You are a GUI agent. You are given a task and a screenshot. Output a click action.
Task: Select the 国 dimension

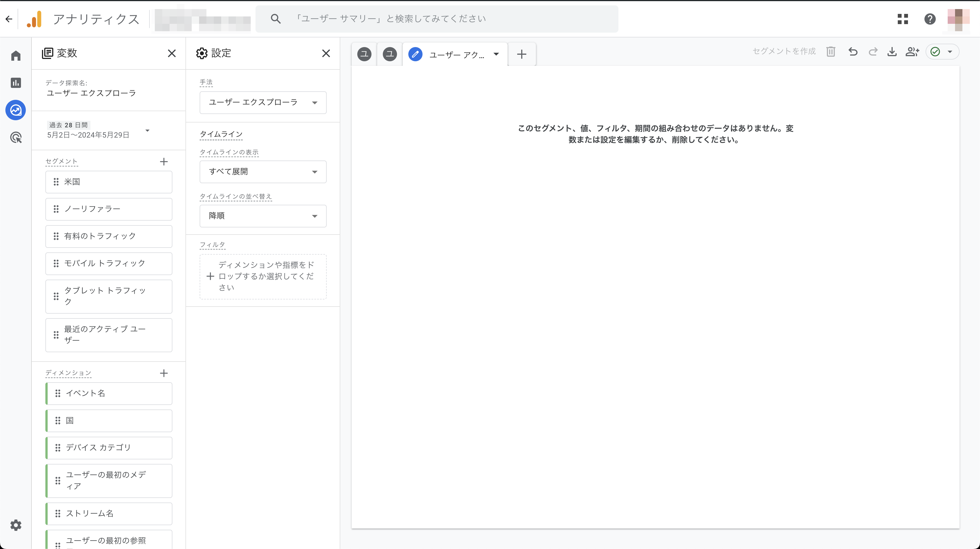[x=109, y=421]
